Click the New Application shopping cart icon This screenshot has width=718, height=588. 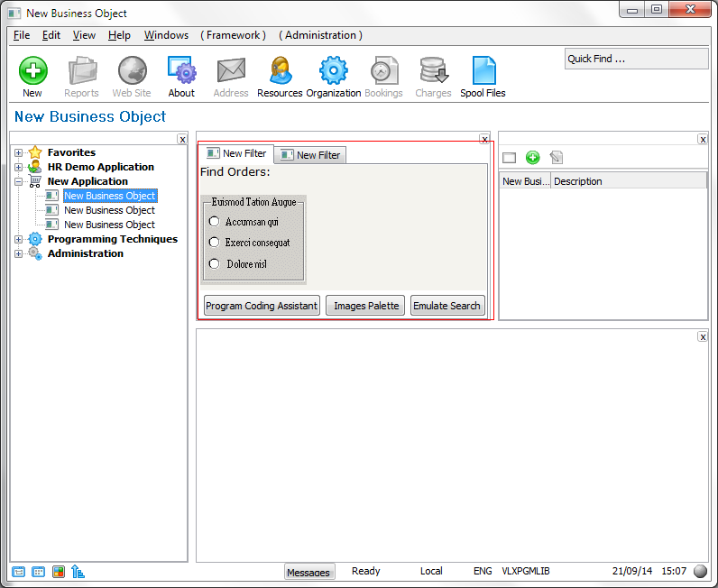point(35,181)
